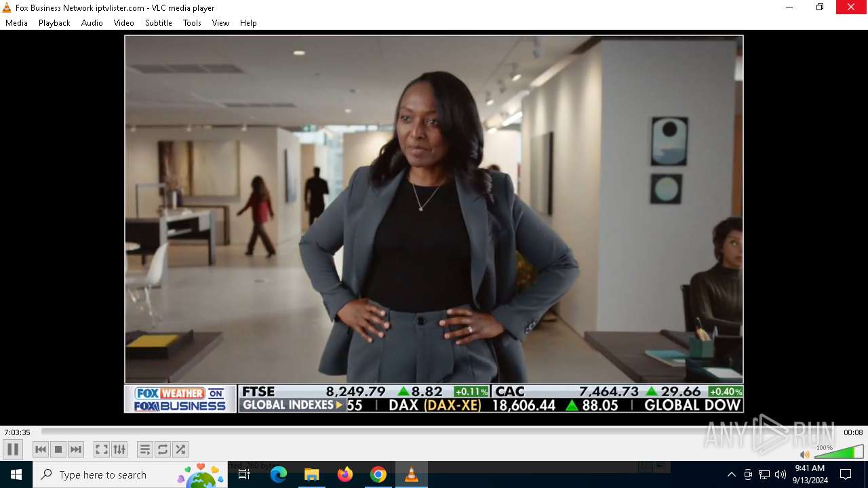Open network status tray icon
Image resolution: width=868 pixels, height=488 pixels.
click(x=764, y=474)
